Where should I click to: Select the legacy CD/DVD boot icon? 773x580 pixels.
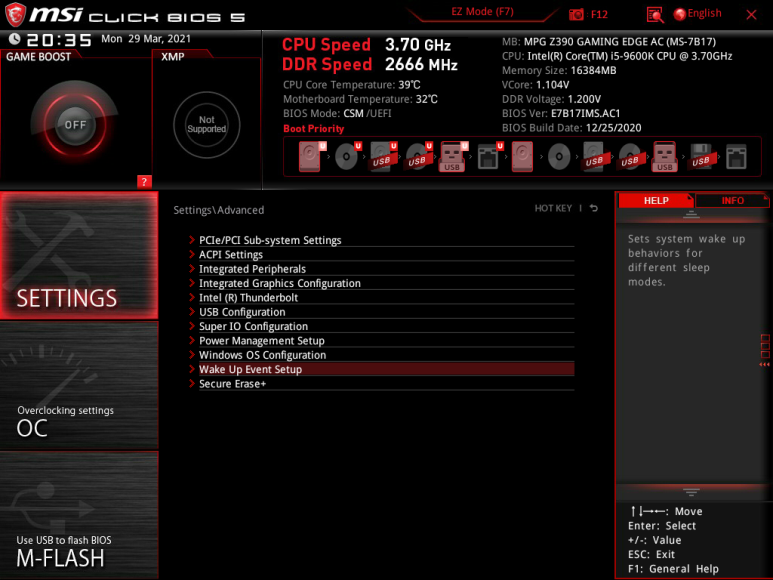559,157
